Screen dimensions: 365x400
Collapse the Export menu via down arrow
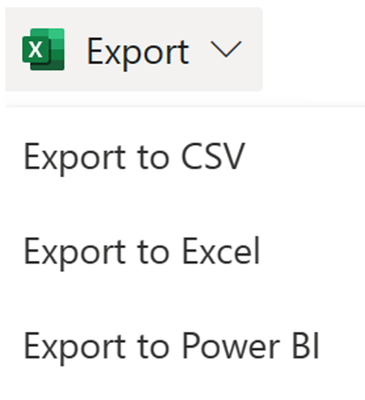pyautogui.click(x=226, y=50)
